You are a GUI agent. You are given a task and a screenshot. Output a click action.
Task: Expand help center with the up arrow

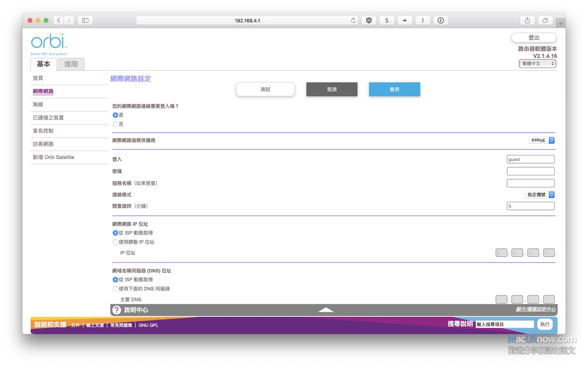(326, 310)
